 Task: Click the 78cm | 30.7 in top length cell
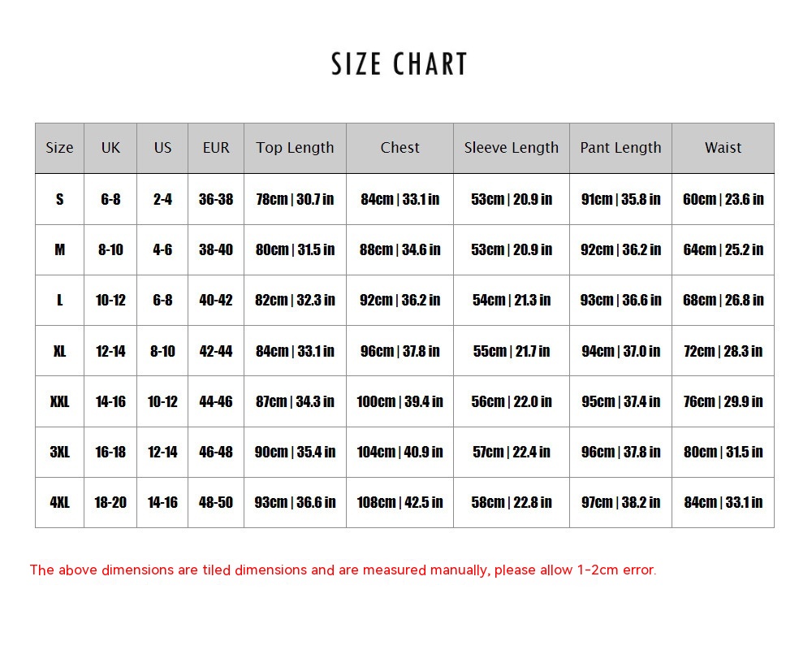click(295, 199)
